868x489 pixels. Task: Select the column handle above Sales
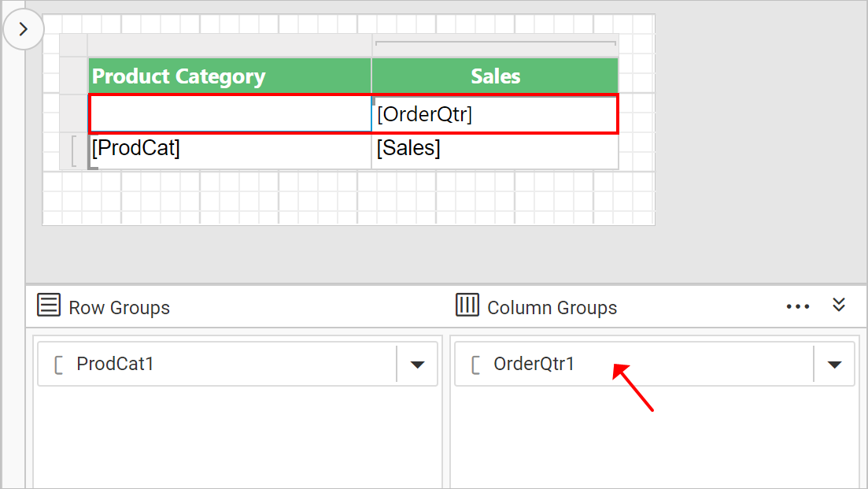point(495,45)
